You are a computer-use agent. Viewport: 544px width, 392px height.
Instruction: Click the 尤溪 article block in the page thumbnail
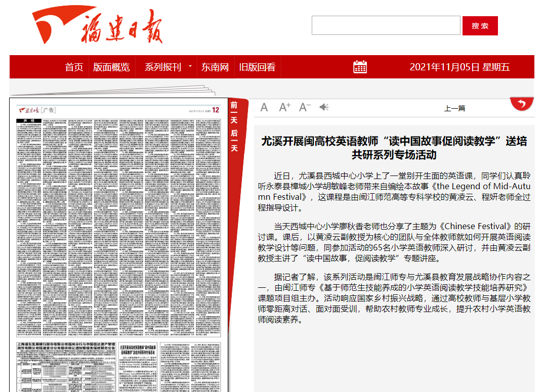coord(138,367)
